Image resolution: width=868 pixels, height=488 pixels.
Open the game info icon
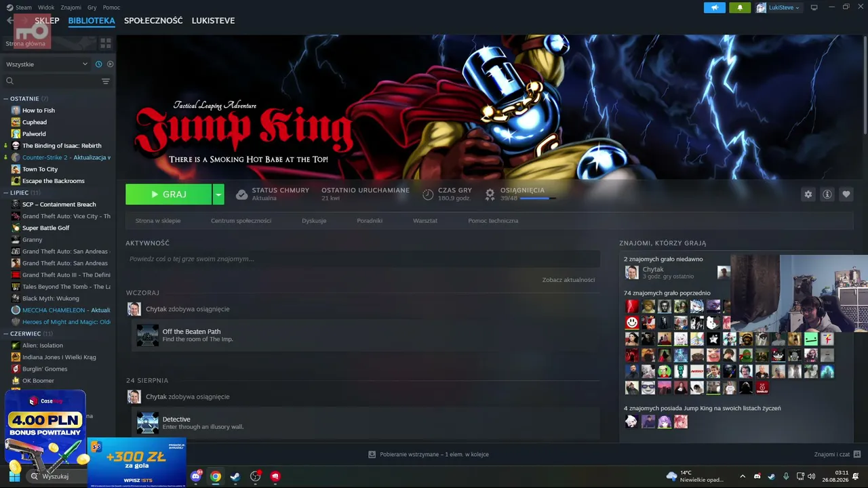[827, 194]
